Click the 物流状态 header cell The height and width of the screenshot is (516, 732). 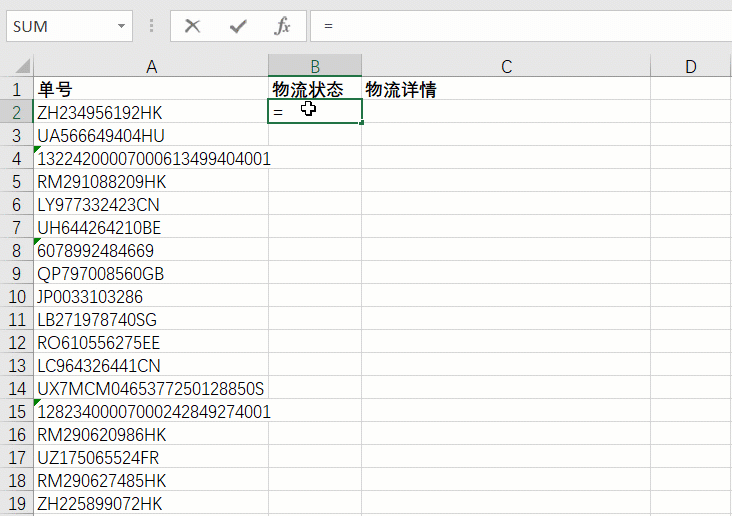click(x=315, y=89)
